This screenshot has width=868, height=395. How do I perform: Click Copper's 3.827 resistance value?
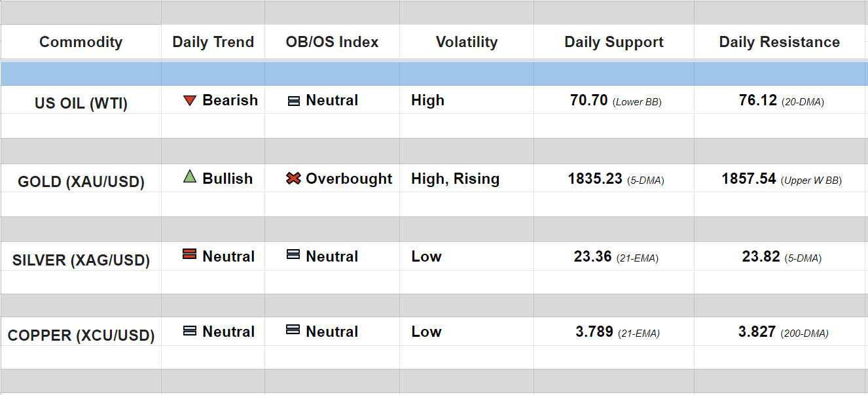pyautogui.click(x=757, y=332)
